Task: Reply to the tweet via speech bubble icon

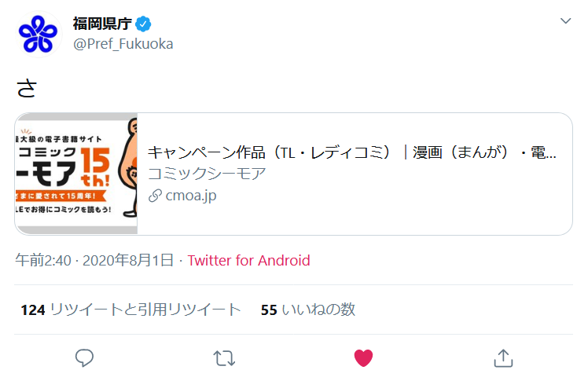Action: [84, 358]
